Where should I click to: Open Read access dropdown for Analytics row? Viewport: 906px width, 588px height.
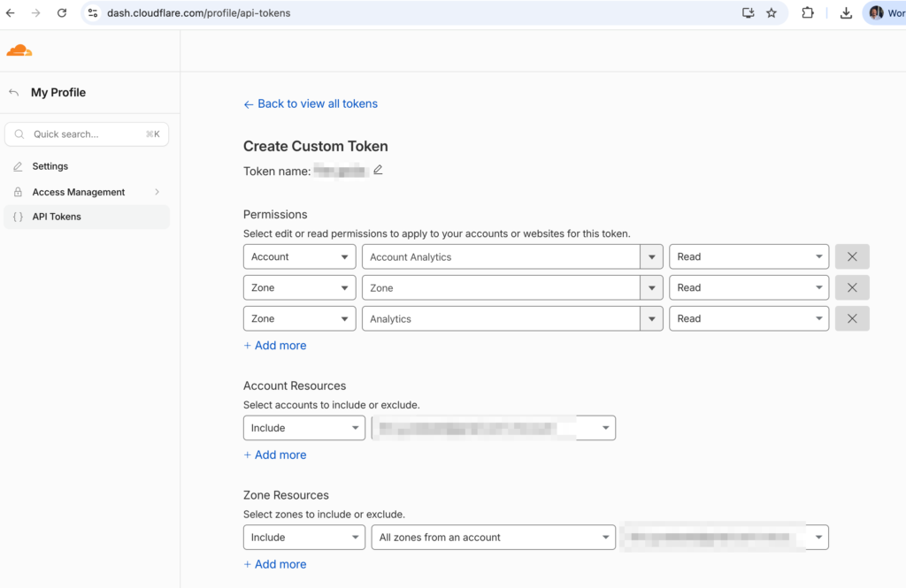coord(749,318)
